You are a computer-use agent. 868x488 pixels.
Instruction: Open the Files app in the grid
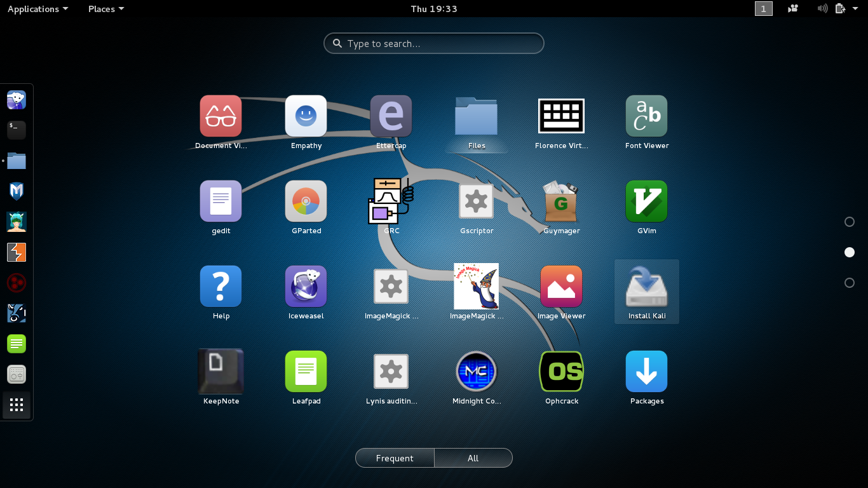[x=476, y=116]
